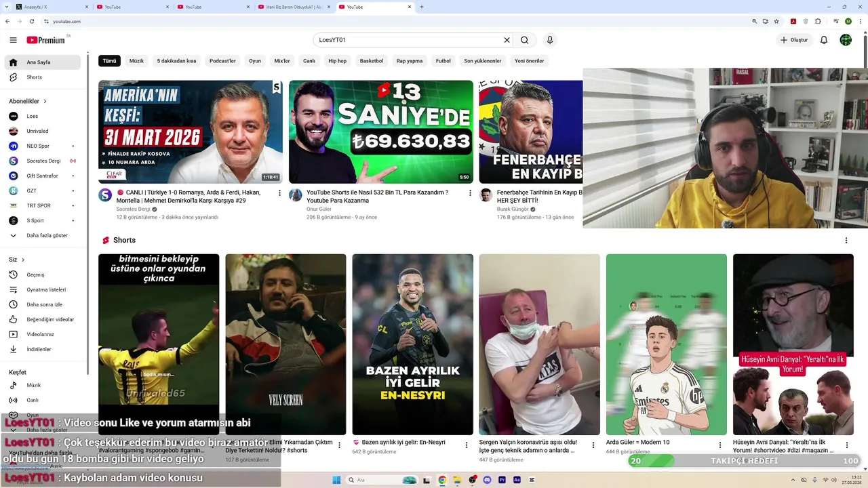Expand the Siz section chevron
The width and height of the screenshot is (868, 488).
click(x=22, y=260)
